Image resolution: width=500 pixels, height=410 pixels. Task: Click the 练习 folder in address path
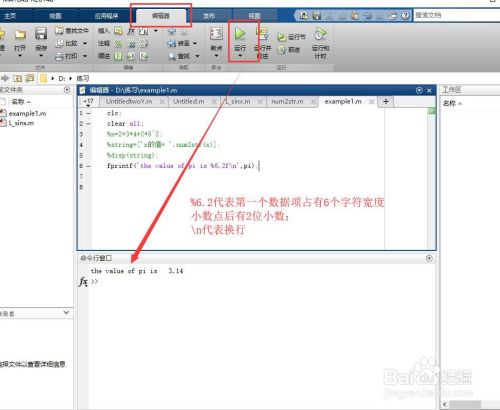point(83,79)
